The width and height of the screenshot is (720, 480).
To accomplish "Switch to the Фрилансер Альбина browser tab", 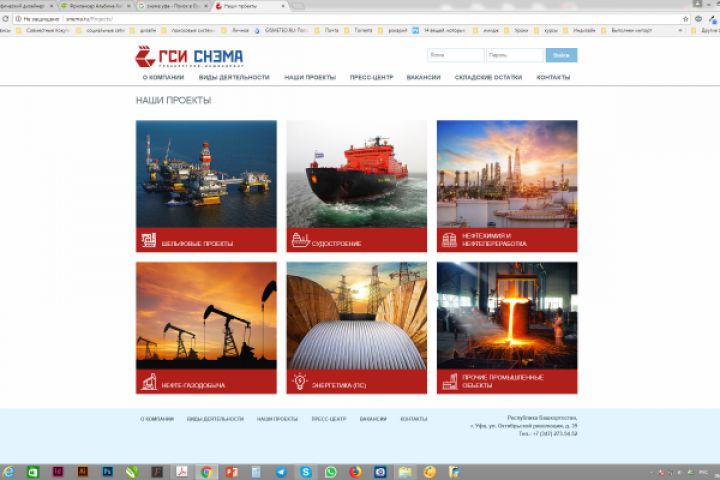I will pyautogui.click(x=95, y=6).
